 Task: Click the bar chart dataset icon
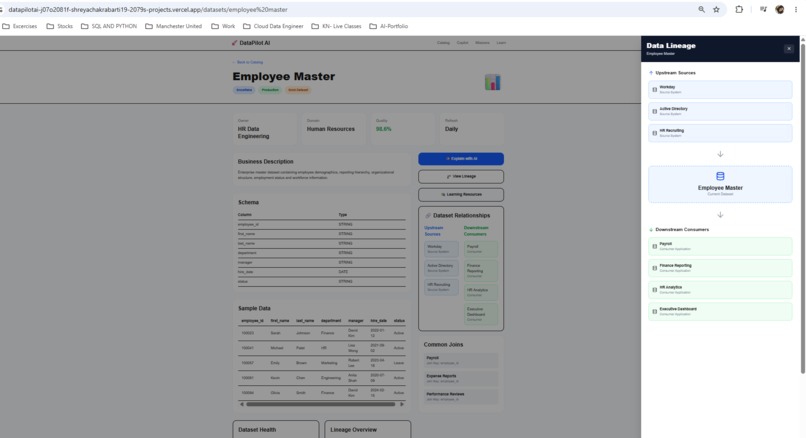click(492, 82)
